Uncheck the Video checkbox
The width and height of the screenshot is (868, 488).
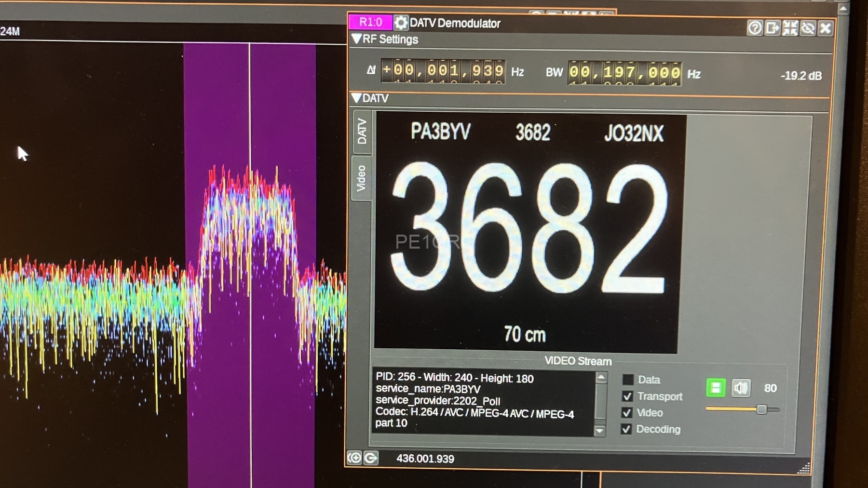[627, 413]
